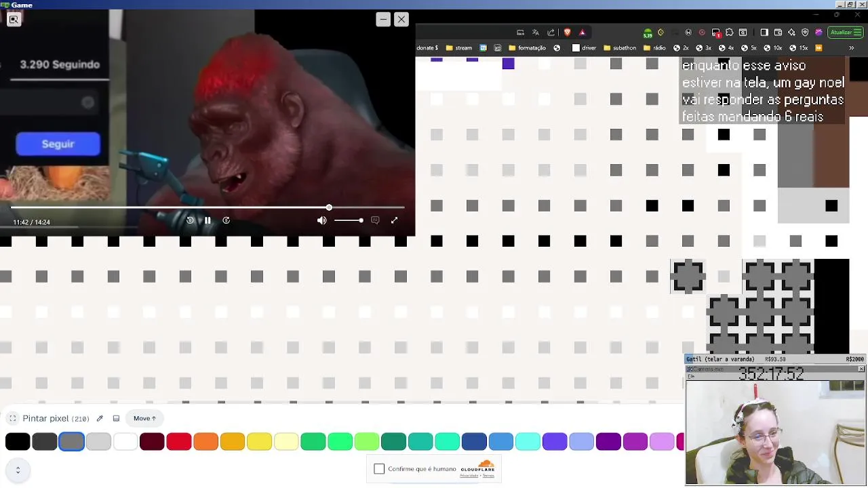Click the orange fast-forward bookmark icon
The image size is (868, 488).
[818, 48]
